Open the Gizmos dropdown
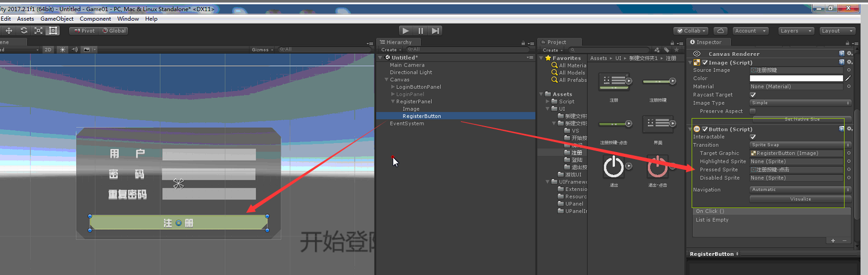 click(262, 49)
